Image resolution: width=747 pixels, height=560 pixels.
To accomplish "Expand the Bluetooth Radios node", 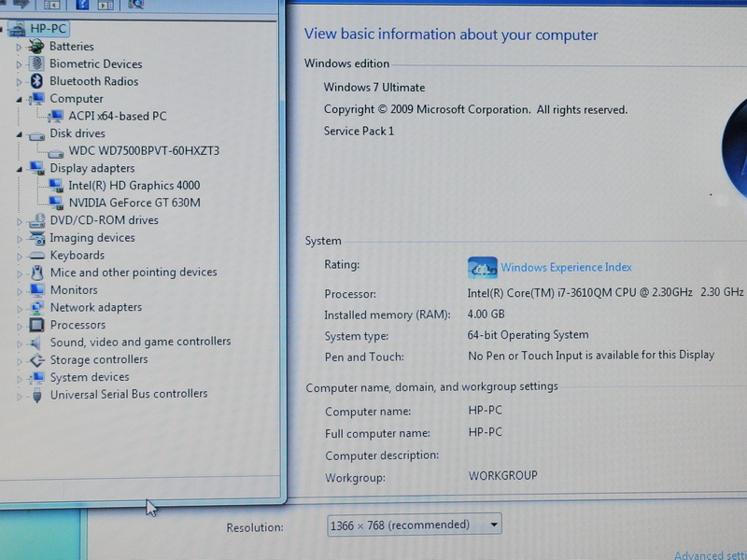I will 19,82.
